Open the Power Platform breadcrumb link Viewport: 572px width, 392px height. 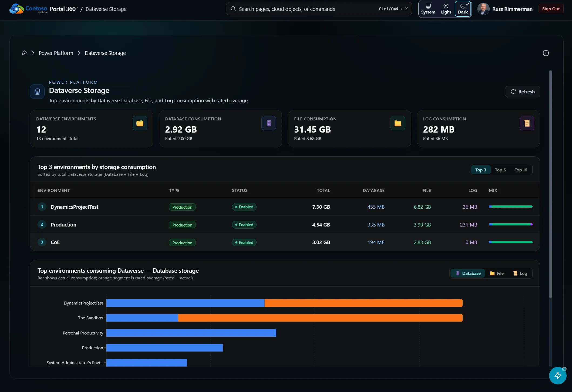click(56, 53)
